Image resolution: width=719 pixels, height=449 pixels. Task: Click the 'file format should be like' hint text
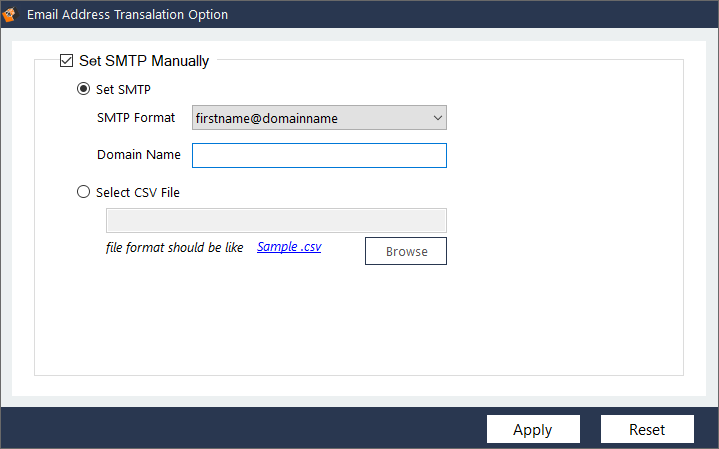pyautogui.click(x=174, y=248)
